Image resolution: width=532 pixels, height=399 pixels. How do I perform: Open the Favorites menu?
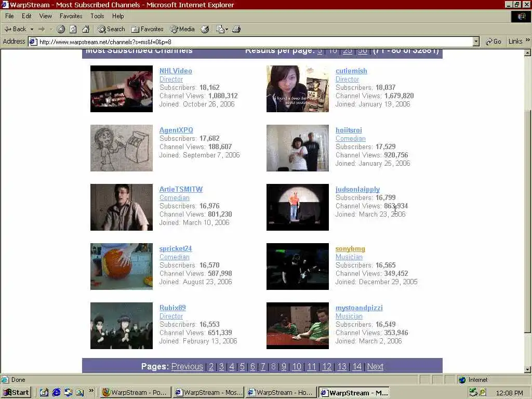click(x=71, y=16)
